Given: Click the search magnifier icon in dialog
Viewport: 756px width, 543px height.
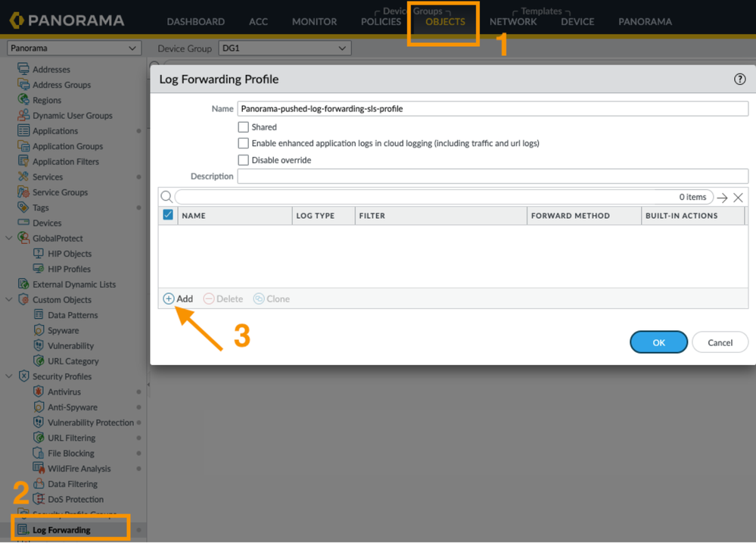Looking at the screenshot, I should coord(166,197).
